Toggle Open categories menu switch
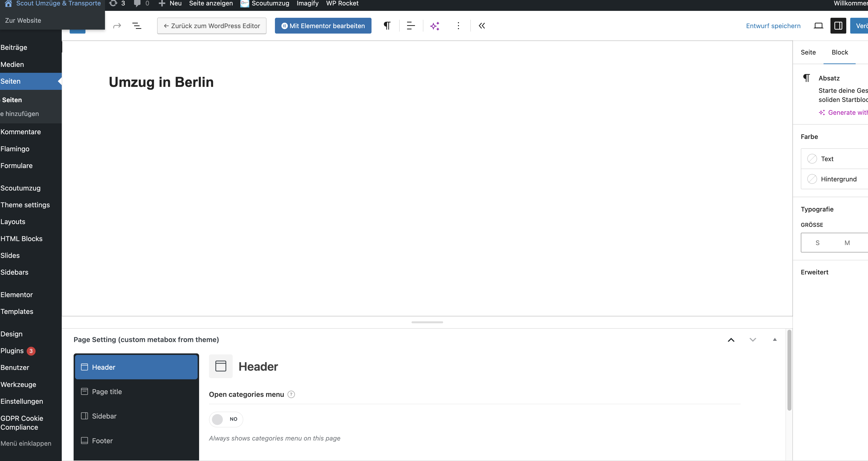 226,419
